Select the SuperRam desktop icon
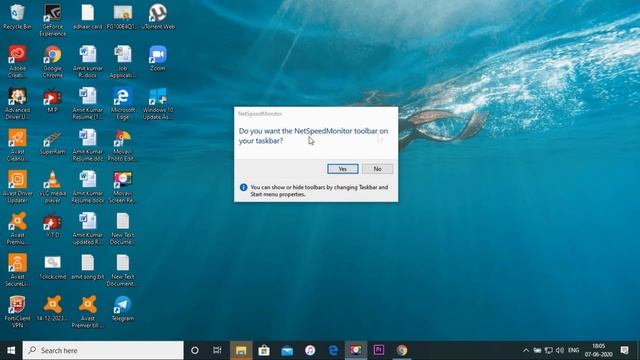The height and width of the screenshot is (360, 640). (53, 143)
